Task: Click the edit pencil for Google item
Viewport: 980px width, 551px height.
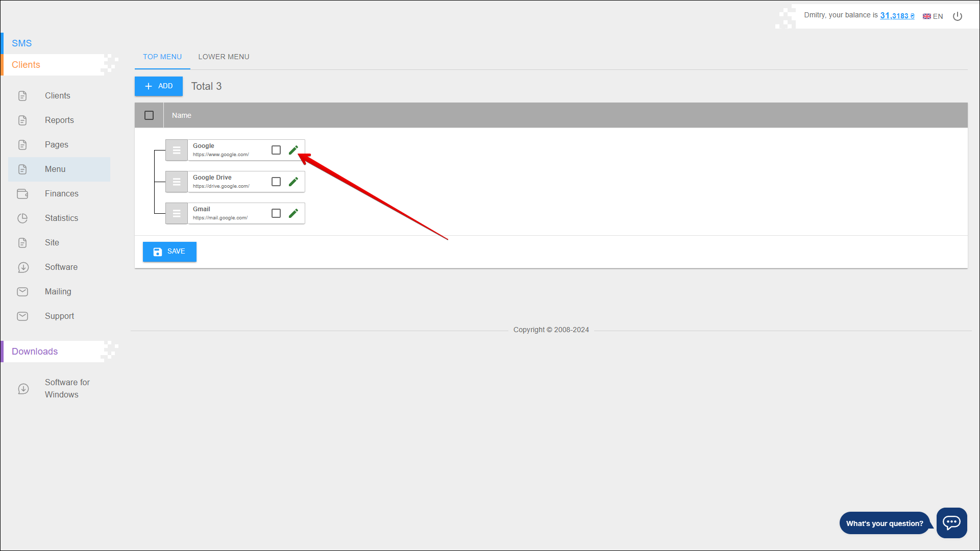Action: [293, 150]
